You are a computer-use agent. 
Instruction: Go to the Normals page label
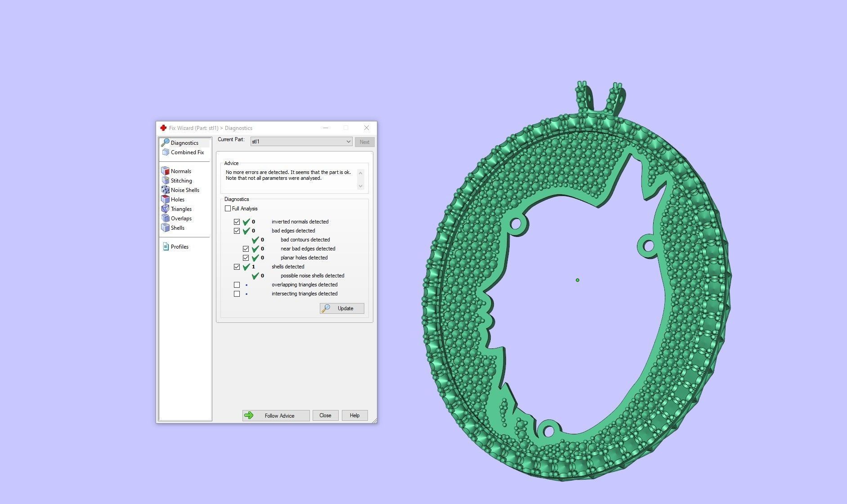181,171
